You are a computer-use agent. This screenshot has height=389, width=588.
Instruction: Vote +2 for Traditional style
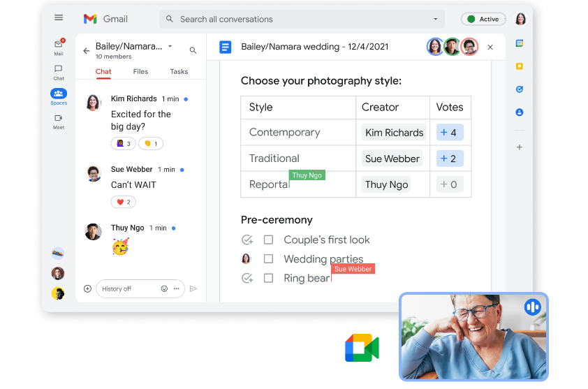click(x=450, y=159)
